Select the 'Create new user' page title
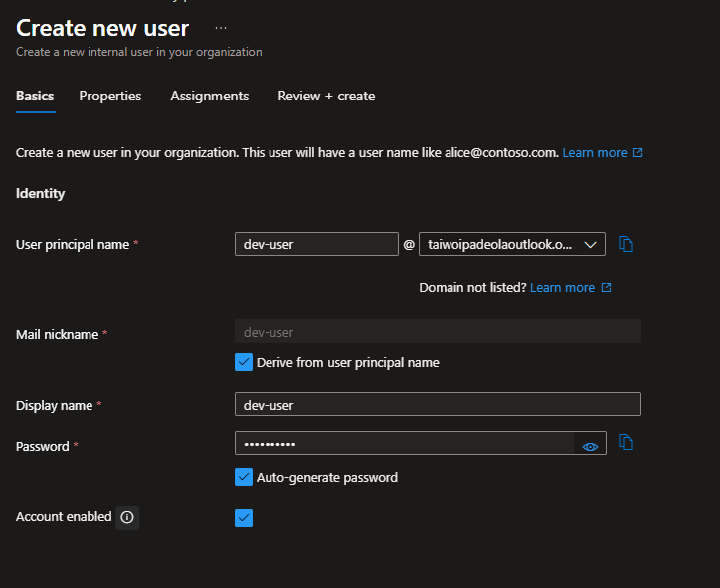The image size is (720, 588). pos(102,28)
